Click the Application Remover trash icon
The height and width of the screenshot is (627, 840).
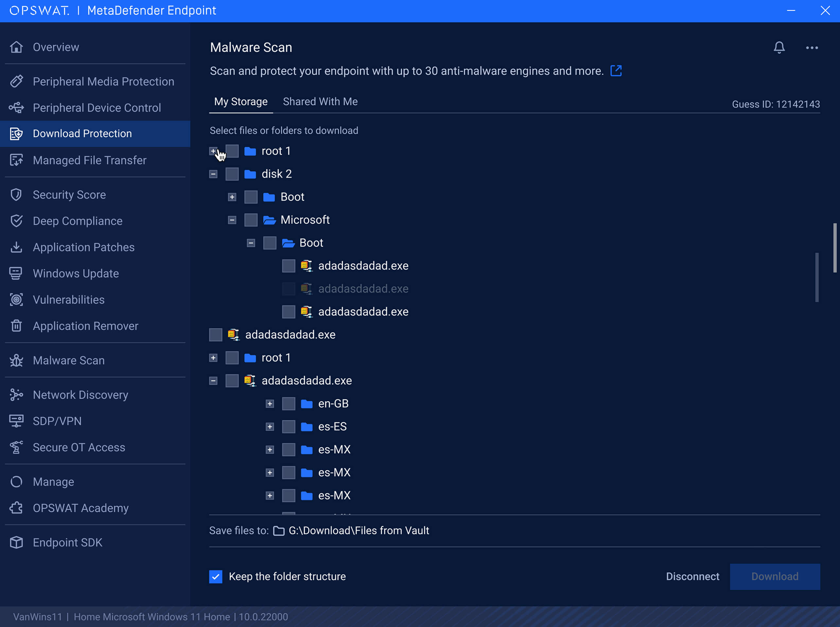point(16,326)
